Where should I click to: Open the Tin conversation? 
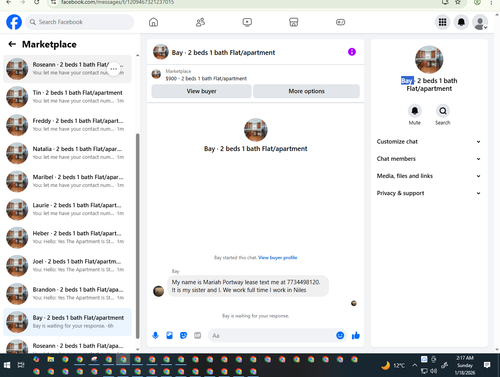tap(67, 97)
